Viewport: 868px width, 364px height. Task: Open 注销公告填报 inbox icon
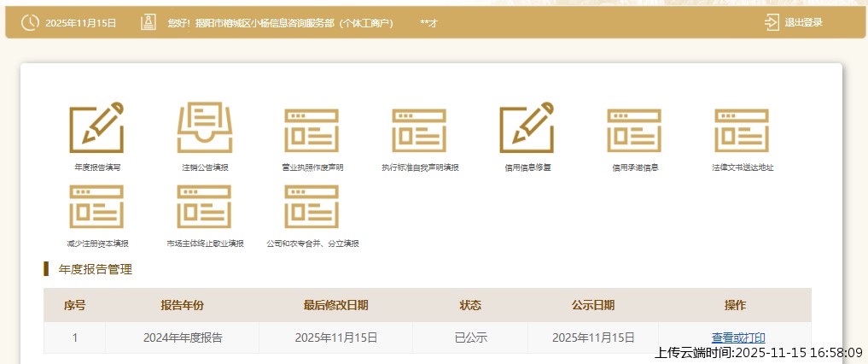205,127
